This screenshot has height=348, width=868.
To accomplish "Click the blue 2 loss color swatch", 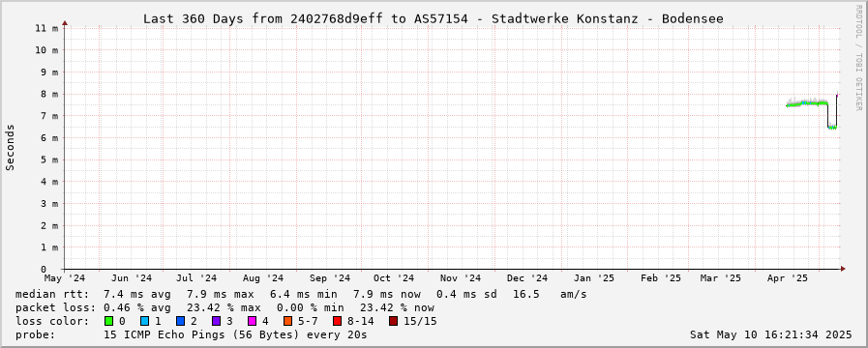I will pyautogui.click(x=180, y=321).
